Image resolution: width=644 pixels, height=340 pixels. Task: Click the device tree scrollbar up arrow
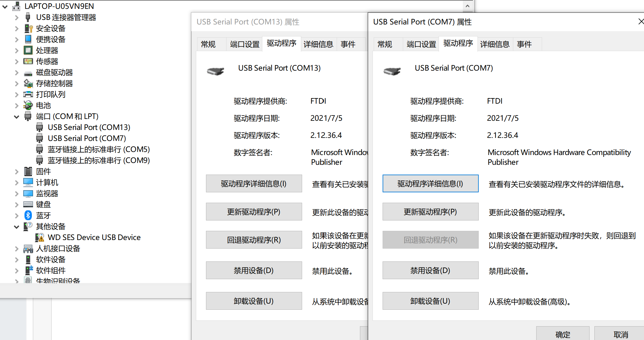(467, 6)
